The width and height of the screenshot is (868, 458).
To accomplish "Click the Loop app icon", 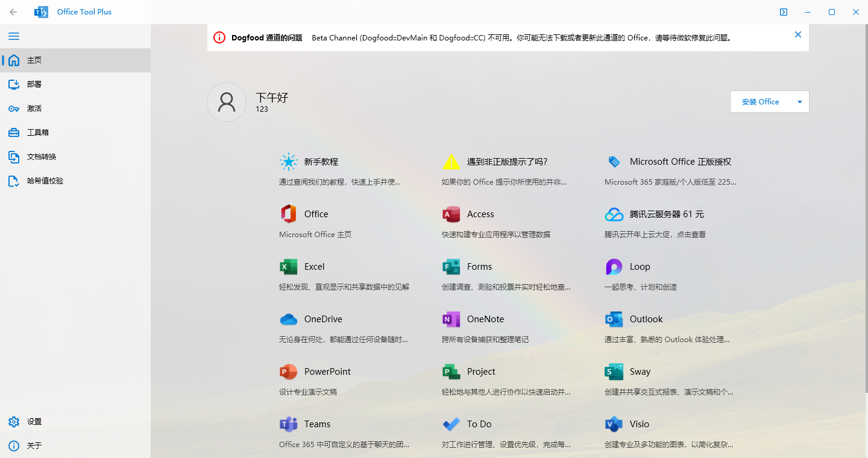I will 614,267.
